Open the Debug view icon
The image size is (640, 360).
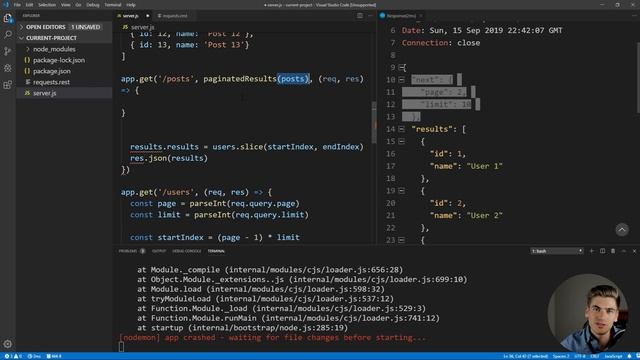(x=8, y=68)
